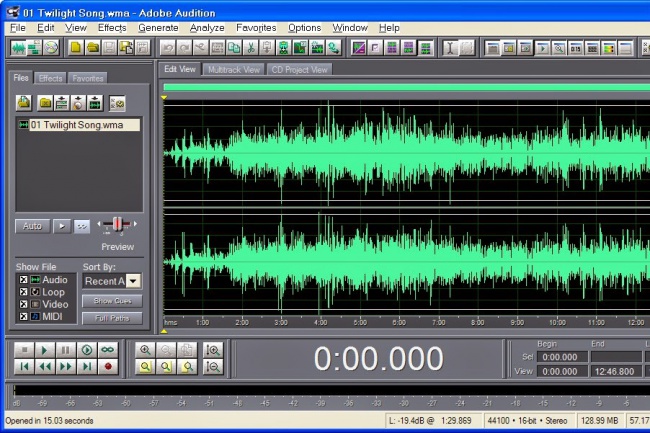The height and width of the screenshot is (433, 650).
Task: Click the Advanced Options icon in Files panel
Action: tap(117, 103)
